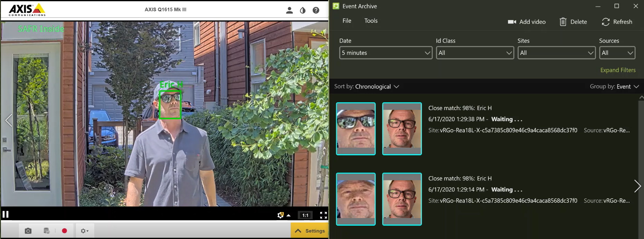Open the help question mark icon
Viewport: 644px width, 239px height.
[316, 10]
